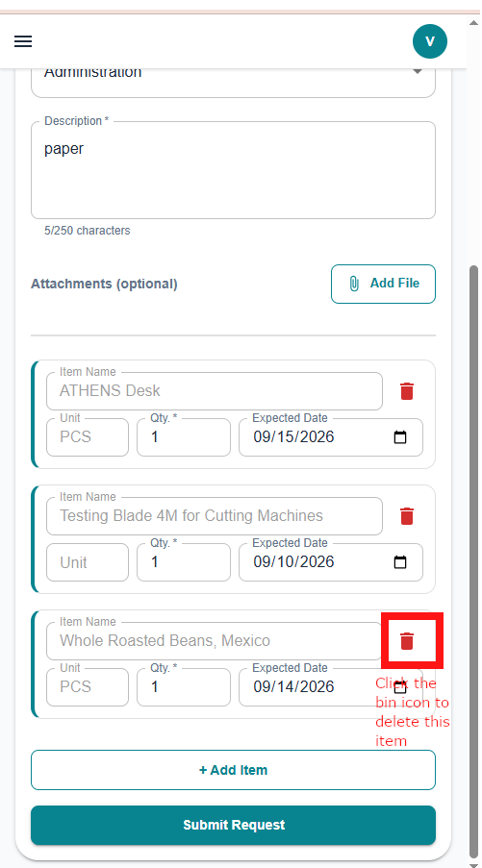Viewport: 482px width, 868px height.
Task: Click the page vertical scrollbar thumb
Action: click(473, 560)
